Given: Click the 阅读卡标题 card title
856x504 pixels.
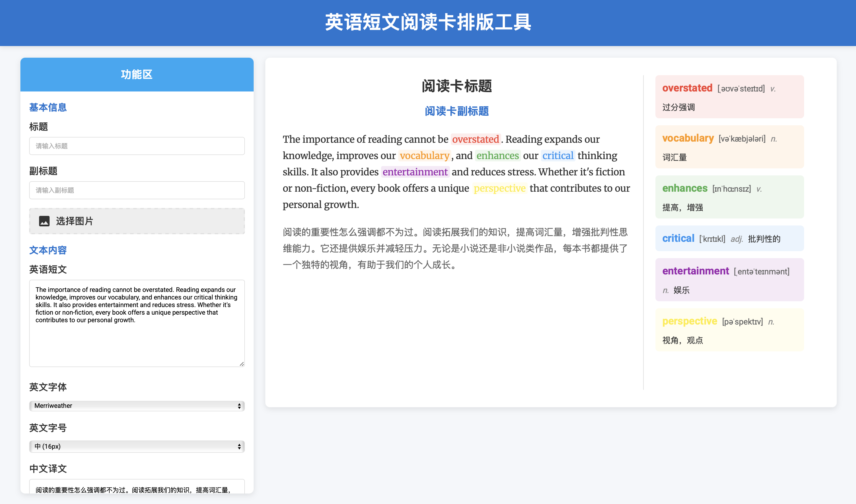Looking at the screenshot, I should click(x=457, y=86).
